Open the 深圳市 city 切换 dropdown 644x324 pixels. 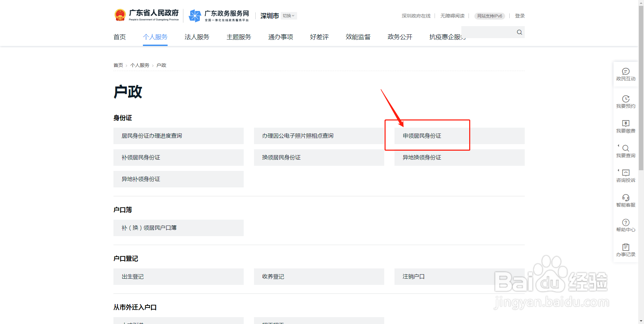pos(288,15)
